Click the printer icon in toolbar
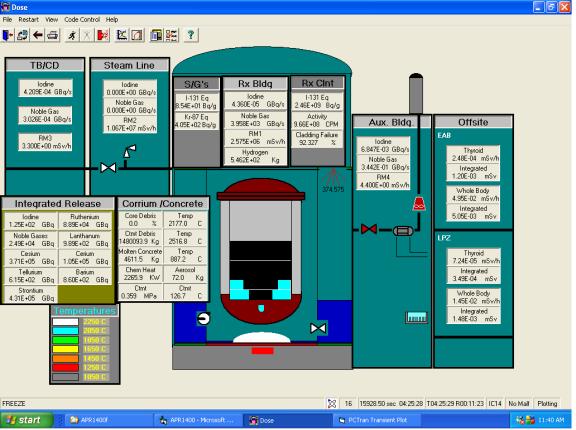 click(x=53, y=35)
